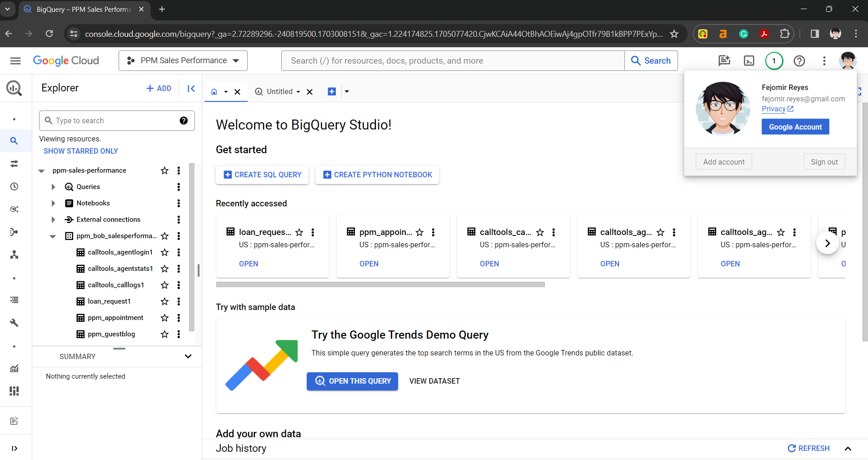Open the new tab type dropdown arrow
868x460 pixels.
[347, 91]
